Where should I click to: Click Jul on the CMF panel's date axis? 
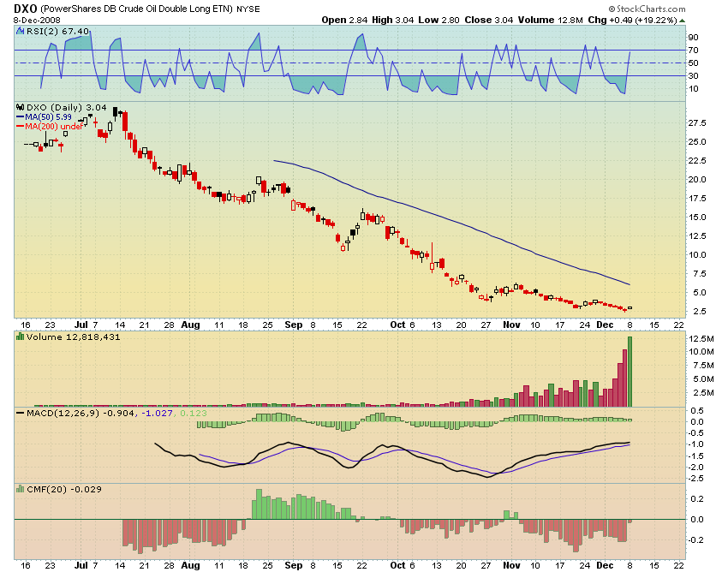(81, 565)
